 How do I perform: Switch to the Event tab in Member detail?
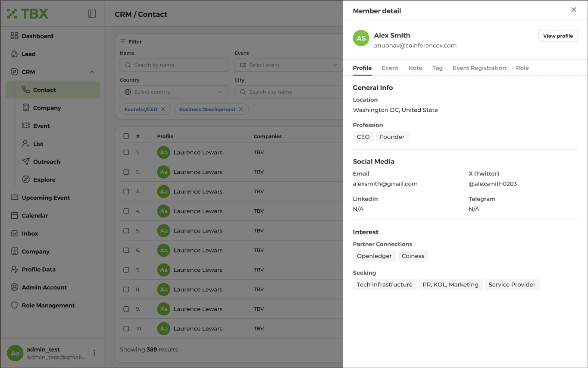(390, 68)
